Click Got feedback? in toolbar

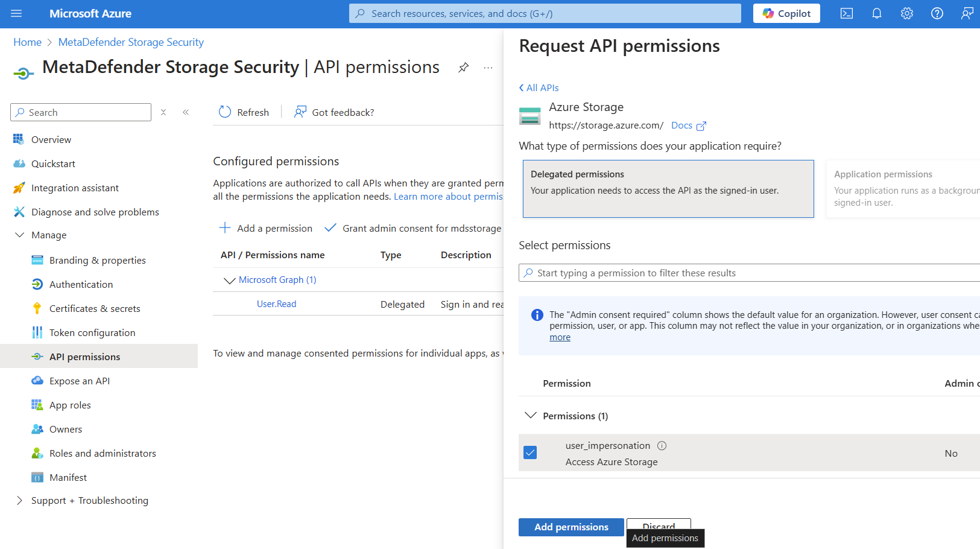[x=334, y=112]
